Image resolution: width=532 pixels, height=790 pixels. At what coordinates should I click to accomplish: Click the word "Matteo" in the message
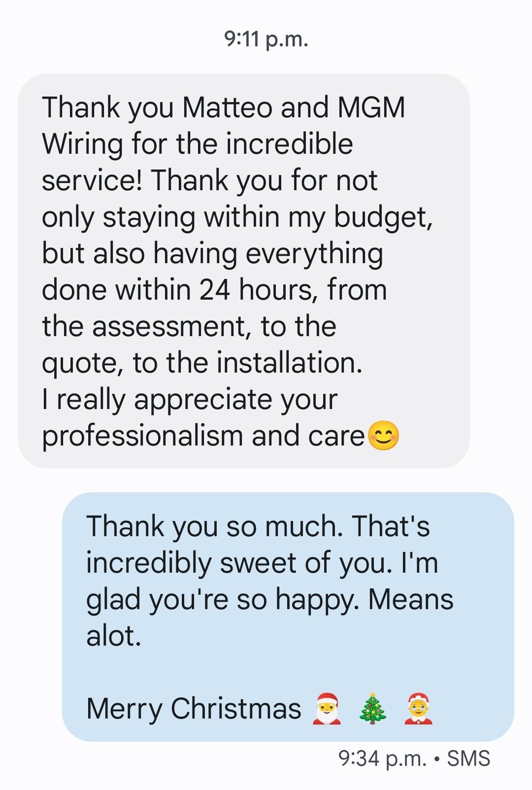tap(227, 107)
